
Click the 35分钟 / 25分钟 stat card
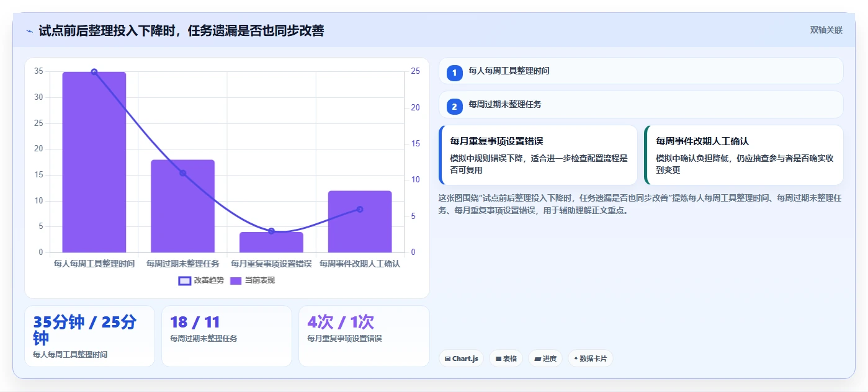click(x=89, y=336)
